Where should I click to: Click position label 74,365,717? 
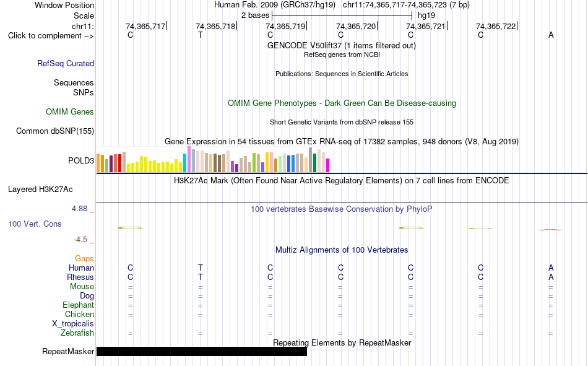click(145, 26)
